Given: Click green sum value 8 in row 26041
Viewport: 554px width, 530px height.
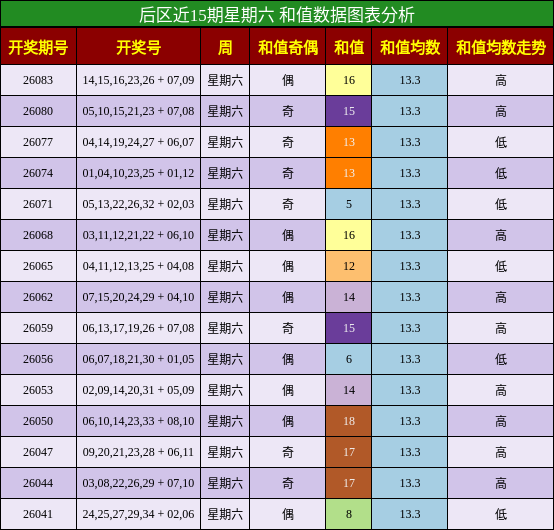Looking at the screenshot, I should 349,514.
